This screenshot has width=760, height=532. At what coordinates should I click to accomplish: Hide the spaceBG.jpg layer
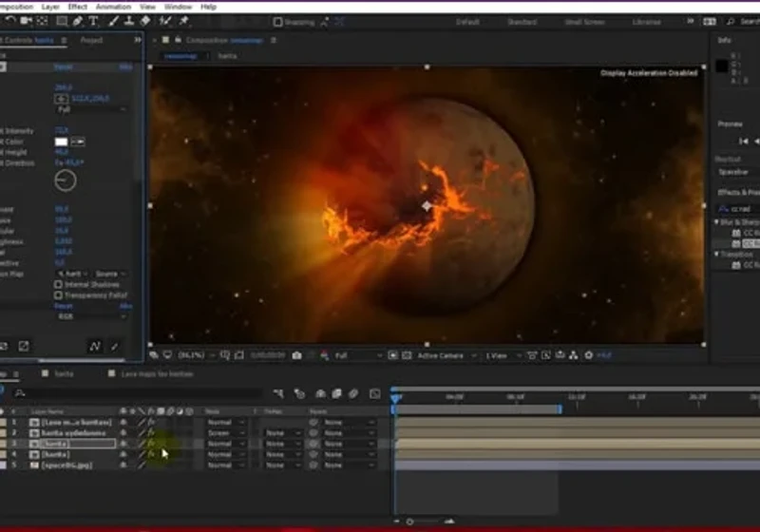click(x=123, y=465)
